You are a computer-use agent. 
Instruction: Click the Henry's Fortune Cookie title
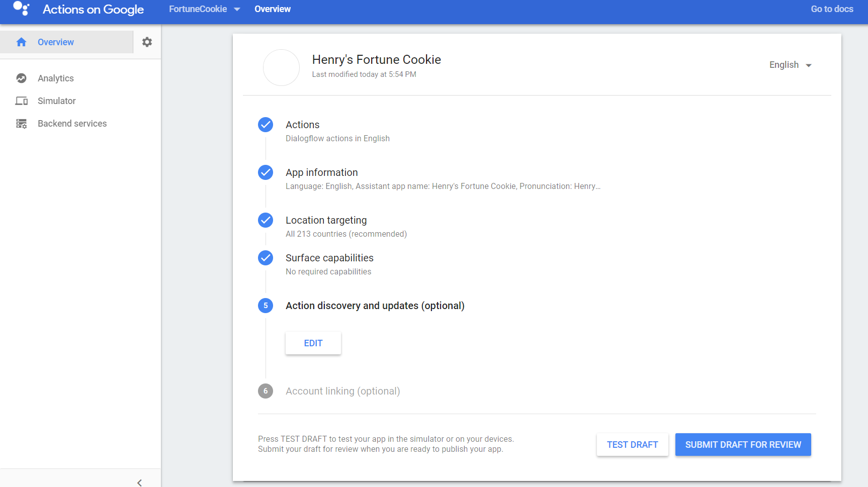tap(377, 60)
